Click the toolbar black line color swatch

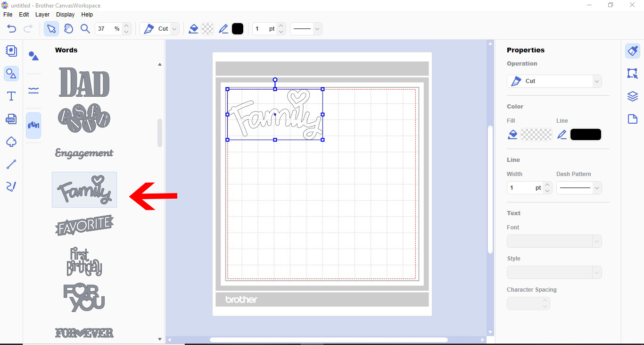(238, 29)
